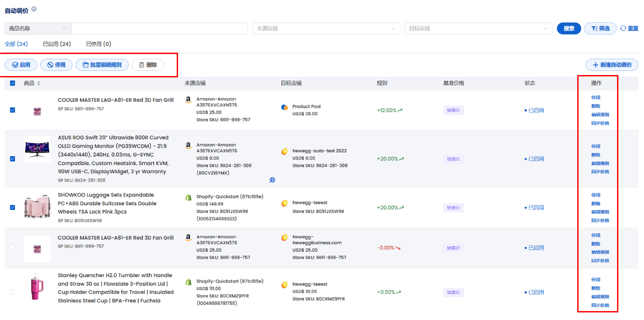Image resolution: width=644 pixels, height=320 pixels.
Task: Click the upward trend arrow next to +0.50%
Action: 399,292
